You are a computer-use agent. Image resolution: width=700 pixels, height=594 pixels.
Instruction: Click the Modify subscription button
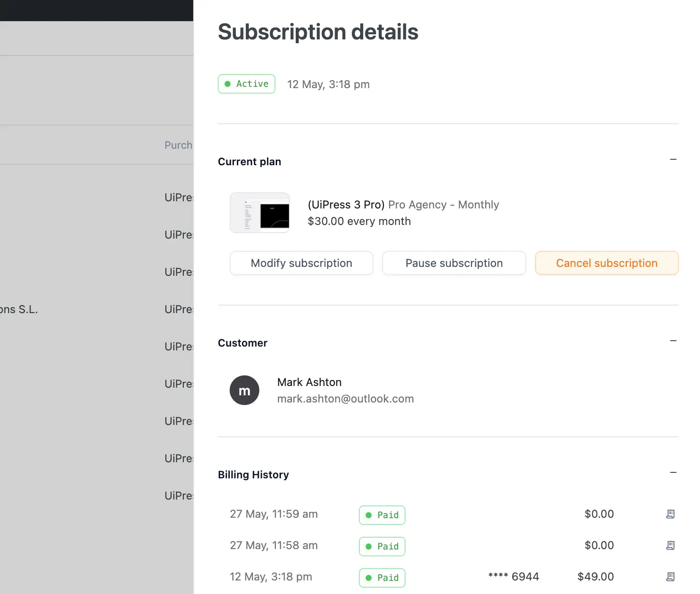(301, 263)
